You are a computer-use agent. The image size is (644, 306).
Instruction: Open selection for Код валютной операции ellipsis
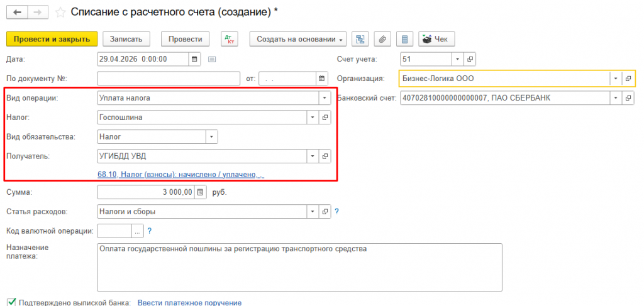click(138, 231)
